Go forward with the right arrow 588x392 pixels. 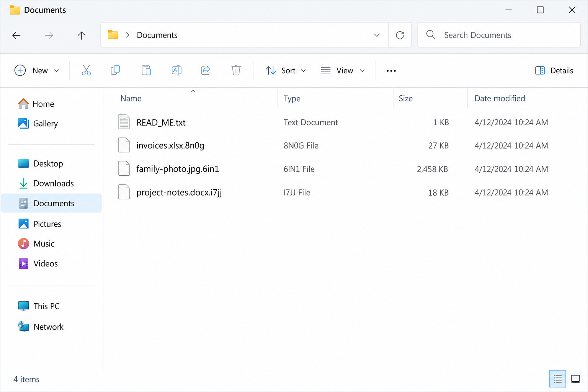[x=49, y=36]
